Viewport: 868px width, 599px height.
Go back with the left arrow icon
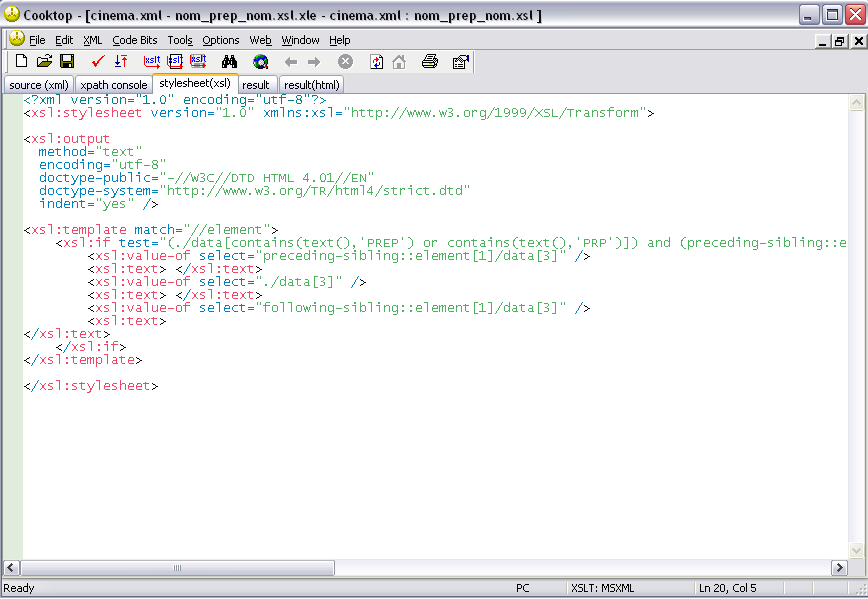point(291,62)
